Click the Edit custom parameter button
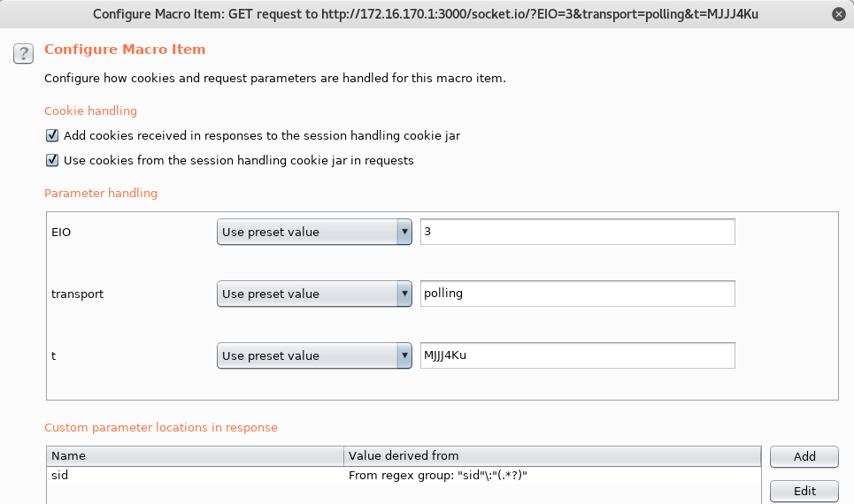854x504 pixels. (804, 491)
